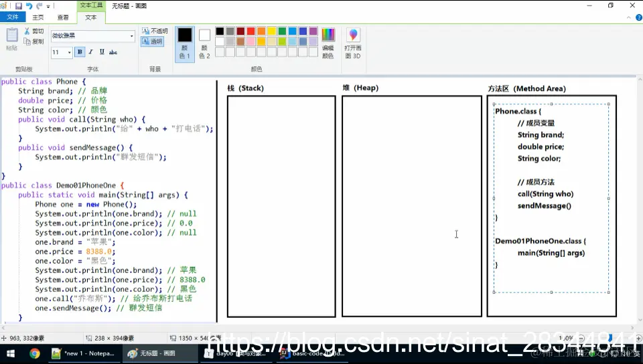Pick the turquoise blue color swatch
Screen dimensions: 643x364
(x=293, y=31)
